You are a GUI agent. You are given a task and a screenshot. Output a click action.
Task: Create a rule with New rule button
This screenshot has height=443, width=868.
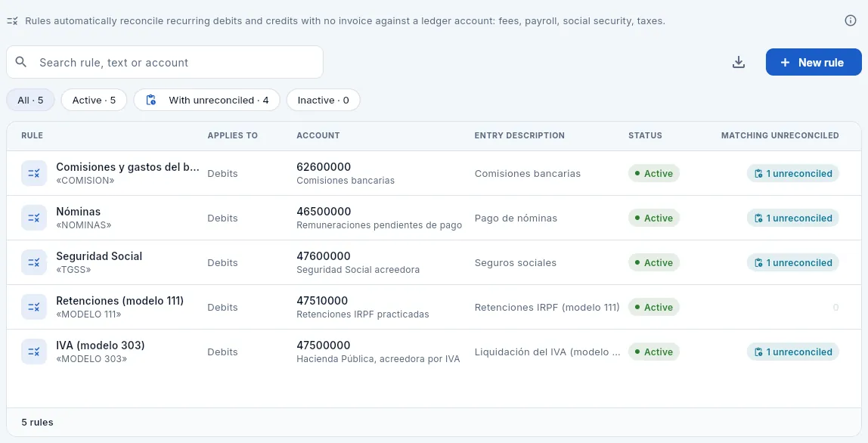click(814, 62)
